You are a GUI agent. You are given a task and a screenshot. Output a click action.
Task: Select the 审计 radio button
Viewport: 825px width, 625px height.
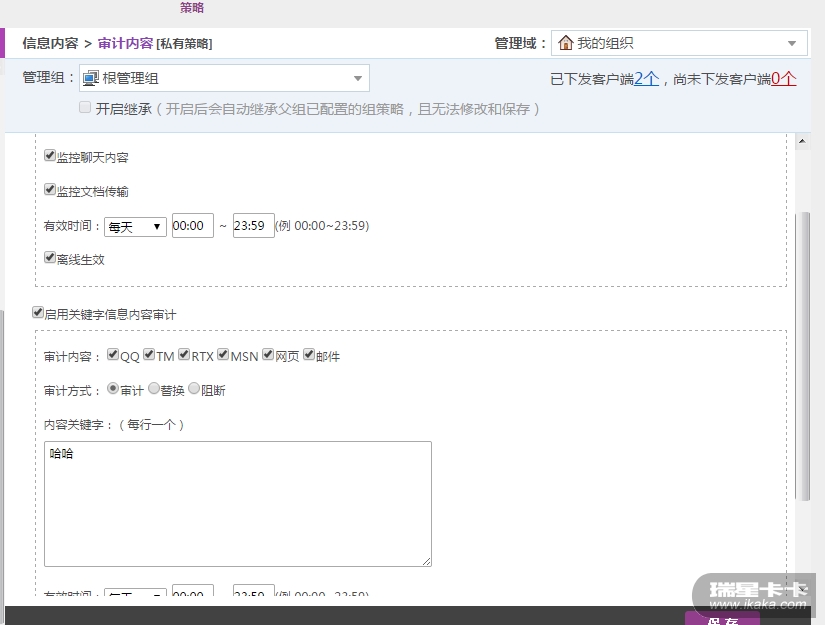point(113,388)
